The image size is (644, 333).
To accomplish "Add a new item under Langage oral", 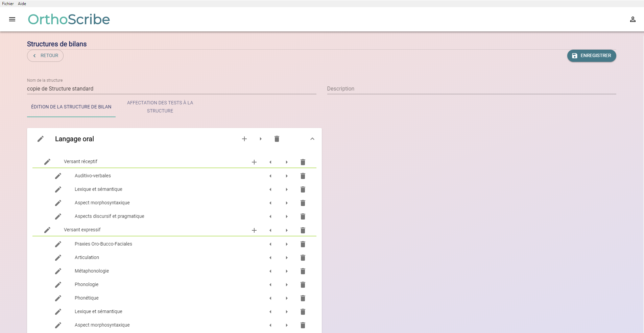I will (x=244, y=139).
